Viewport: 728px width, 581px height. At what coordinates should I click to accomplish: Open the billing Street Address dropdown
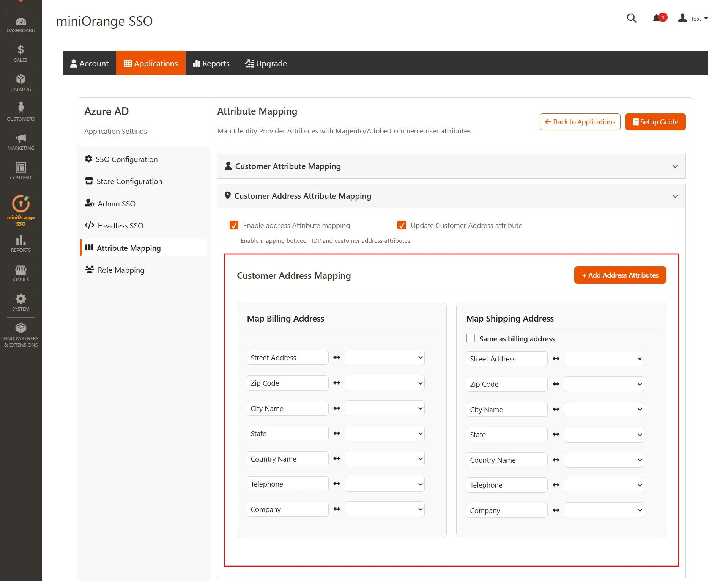pos(384,357)
